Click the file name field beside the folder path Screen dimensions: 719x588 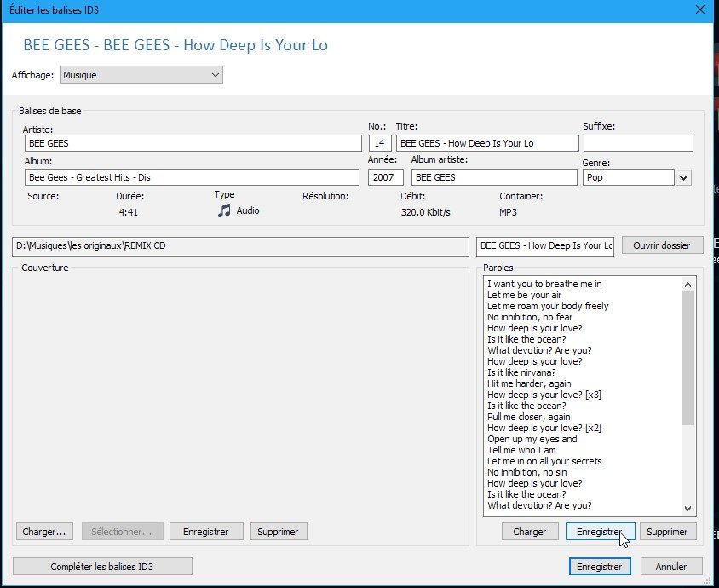coord(545,245)
